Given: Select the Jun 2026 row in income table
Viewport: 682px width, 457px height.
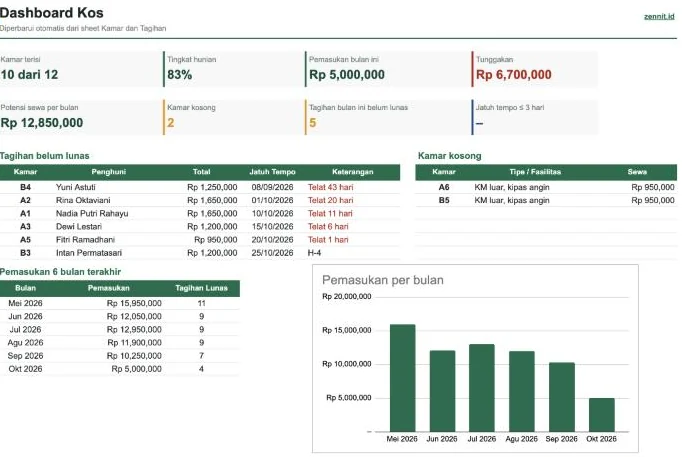Looking at the screenshot, I should 120,316.
